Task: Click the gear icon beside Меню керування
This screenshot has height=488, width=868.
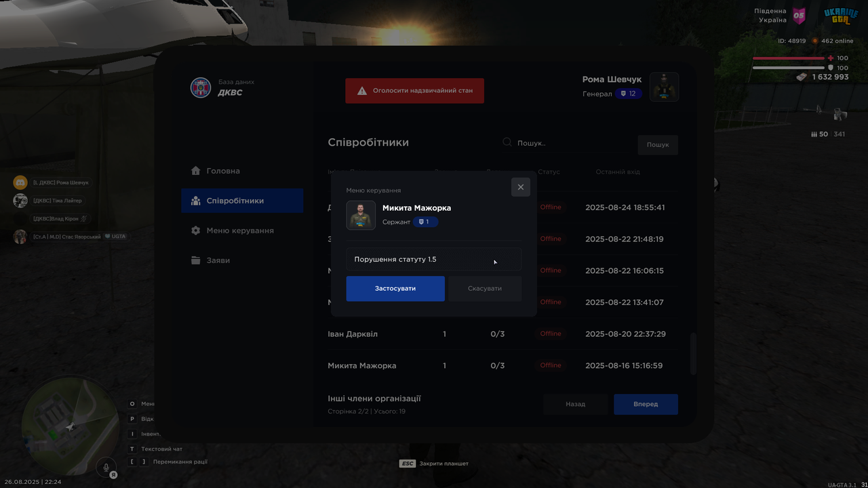Action: click(x=196, y=230)
